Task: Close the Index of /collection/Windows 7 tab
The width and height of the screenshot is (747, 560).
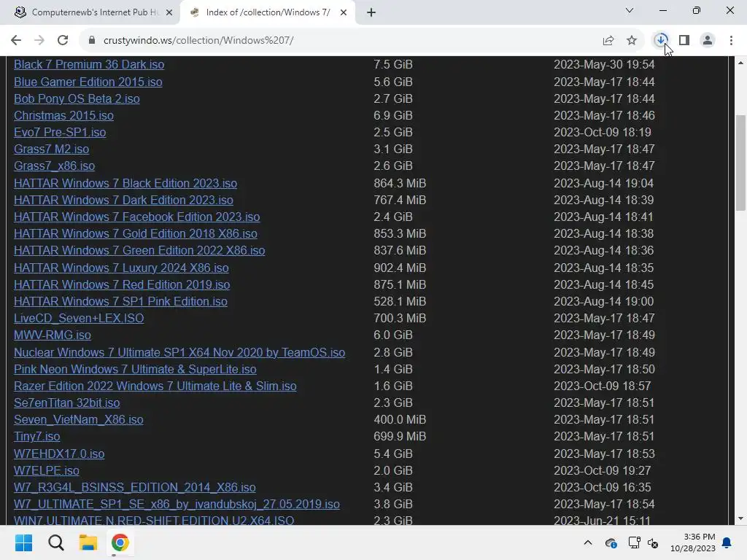Action: 344,12
